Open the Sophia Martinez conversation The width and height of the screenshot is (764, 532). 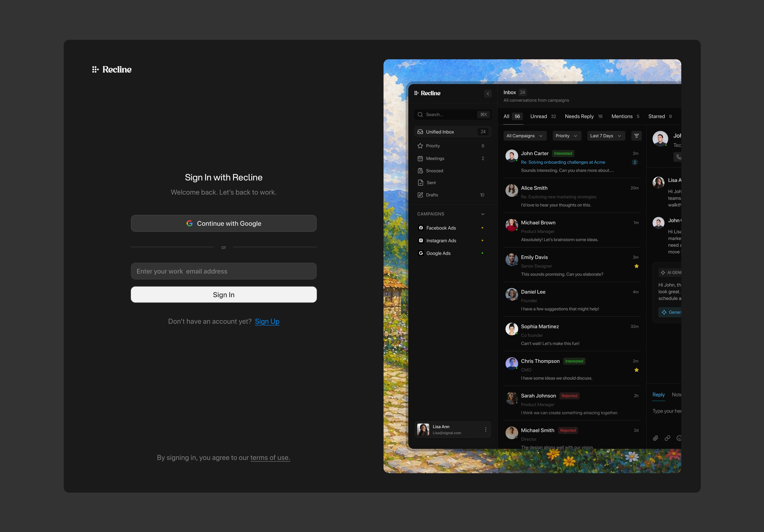point(572,334)
